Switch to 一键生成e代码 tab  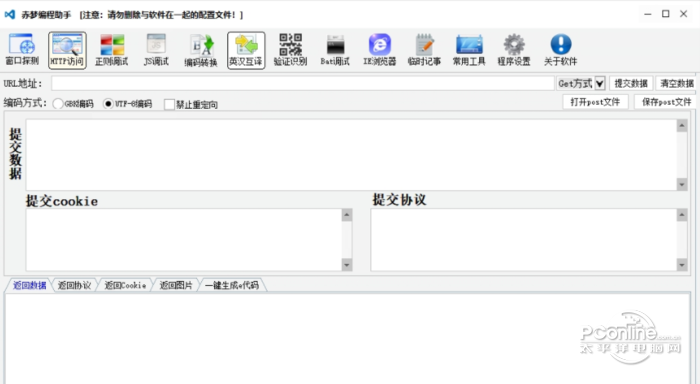(x=232, y=285)
